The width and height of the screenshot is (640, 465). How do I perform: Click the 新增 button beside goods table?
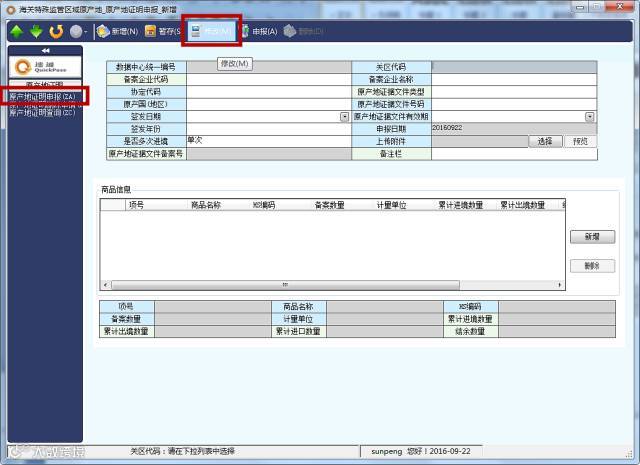(592, 237)
